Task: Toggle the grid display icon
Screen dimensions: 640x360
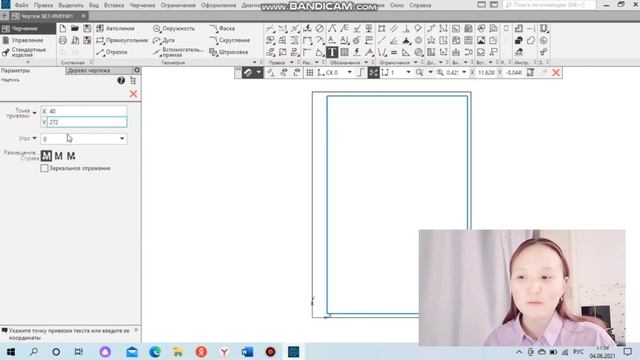Action: (x=310, y=73)
